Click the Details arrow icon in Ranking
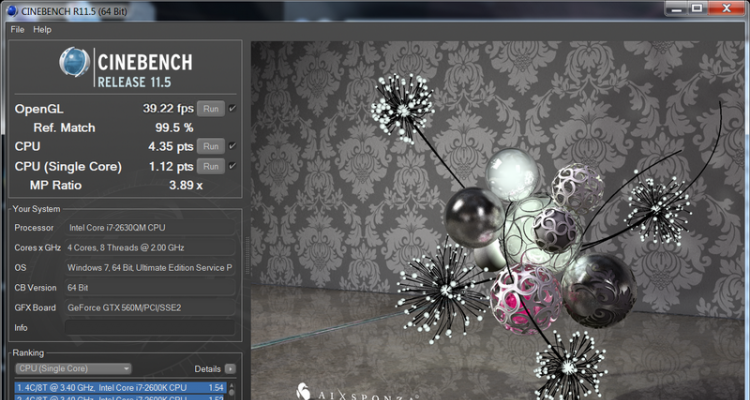Viewport: 750px width, 400px height. (x=230, y=369)
